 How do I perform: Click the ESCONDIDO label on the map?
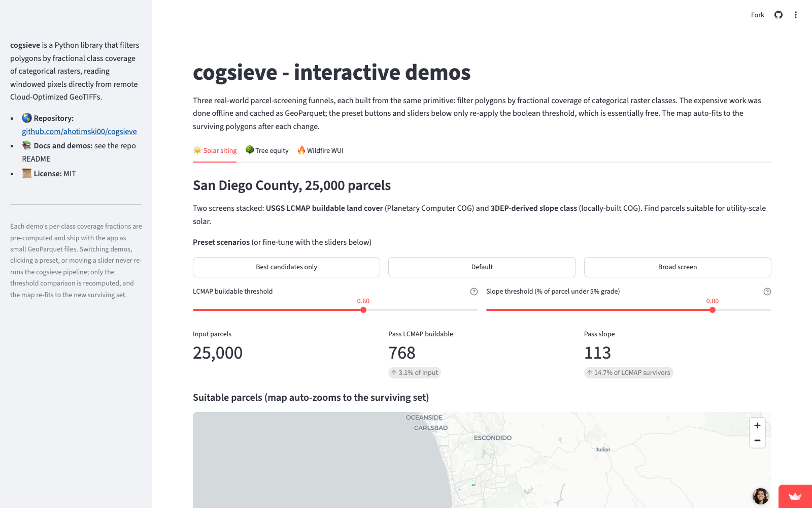tap(493, 438)
